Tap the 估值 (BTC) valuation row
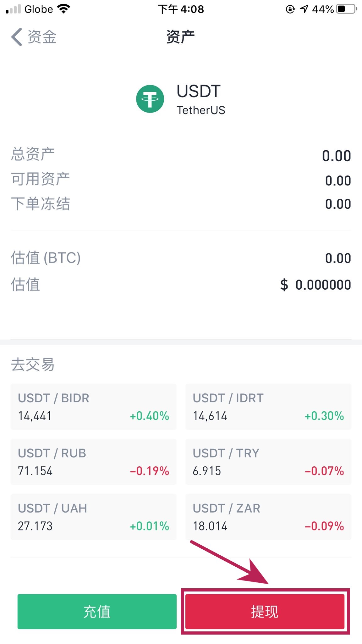Screen dimensions: 362x644 coord(181,258)
